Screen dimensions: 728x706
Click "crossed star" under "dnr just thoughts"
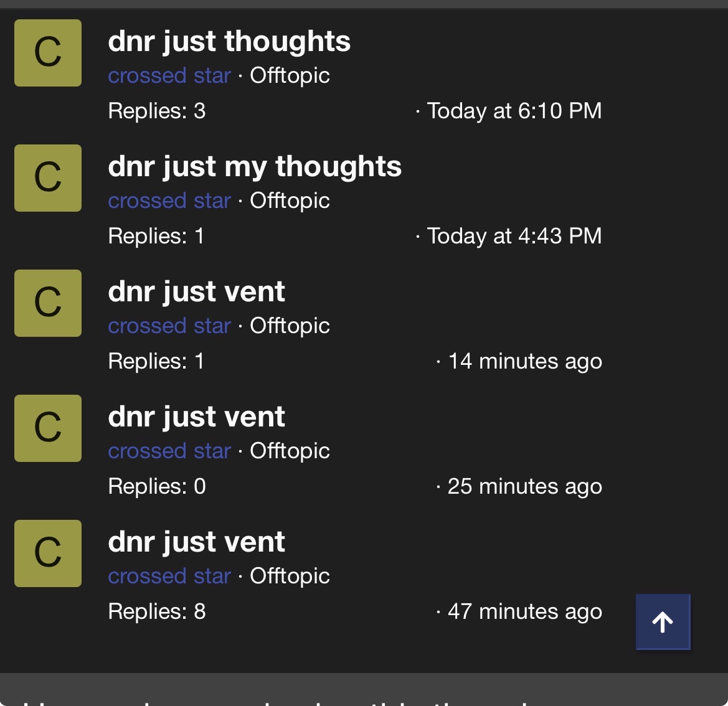[169, 75]
